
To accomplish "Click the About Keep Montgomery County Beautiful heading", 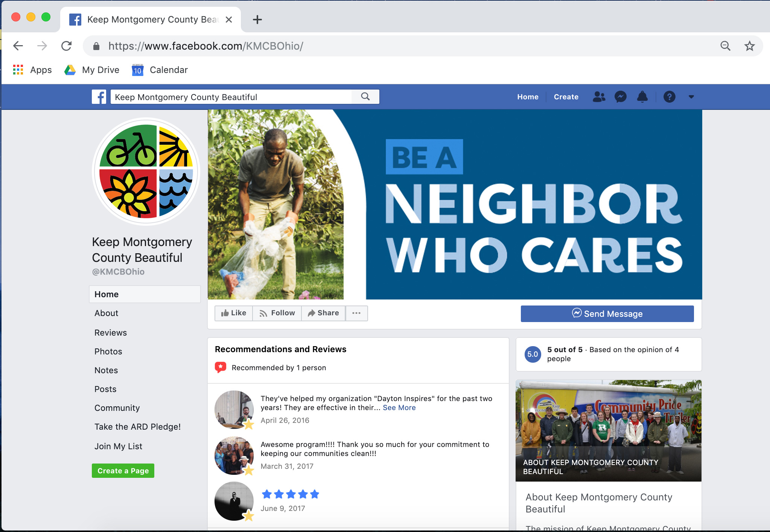I will click(598, 503).
